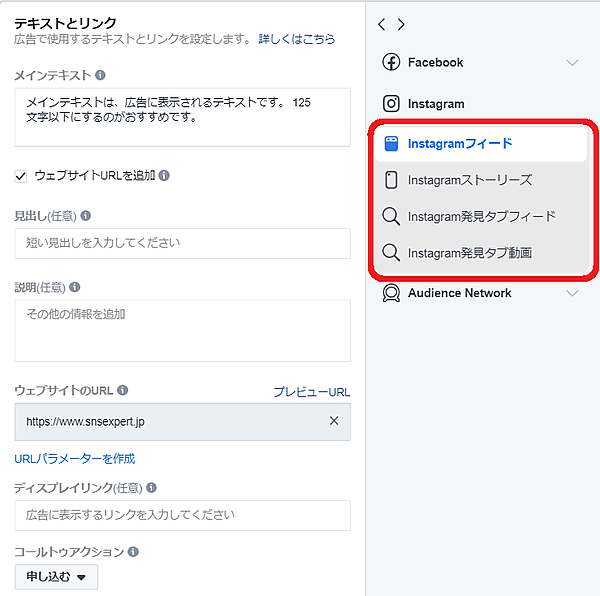
Task: Expand the Audience Network section
Action: (572, 293)
